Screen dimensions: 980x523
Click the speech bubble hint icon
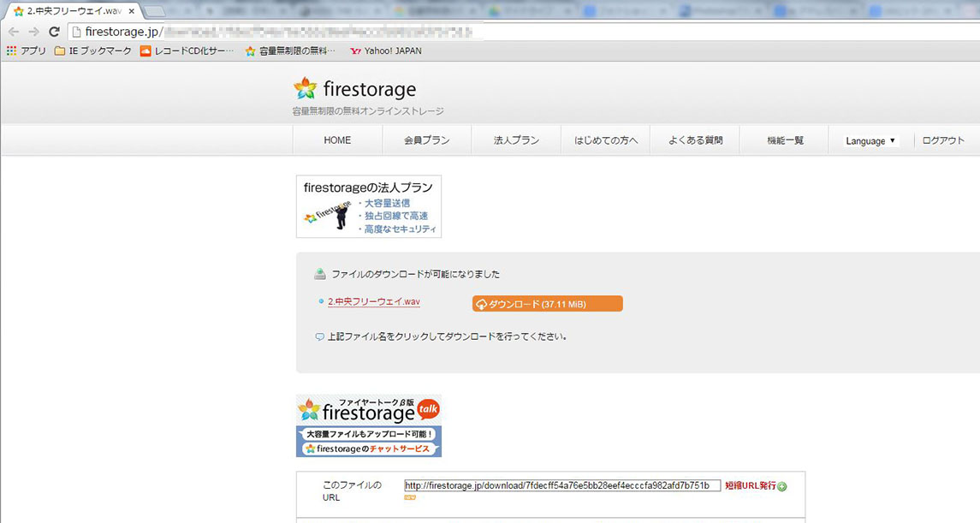tap(319, 336)
